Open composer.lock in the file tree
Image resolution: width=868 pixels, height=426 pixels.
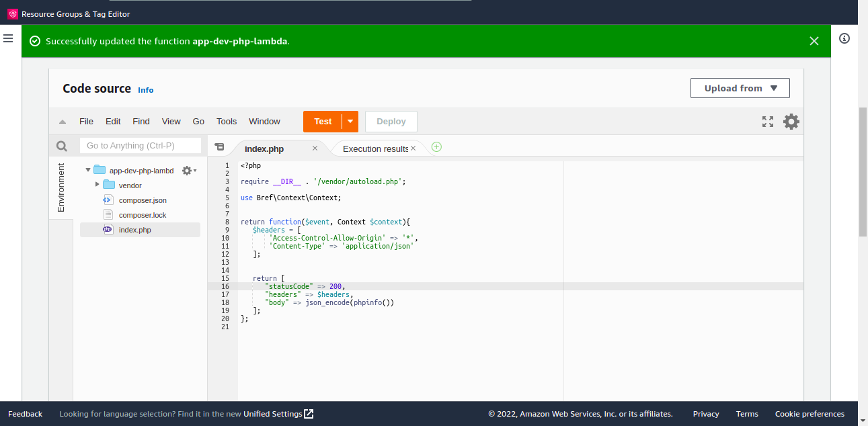pyautogui.click(x=143, y=215)
